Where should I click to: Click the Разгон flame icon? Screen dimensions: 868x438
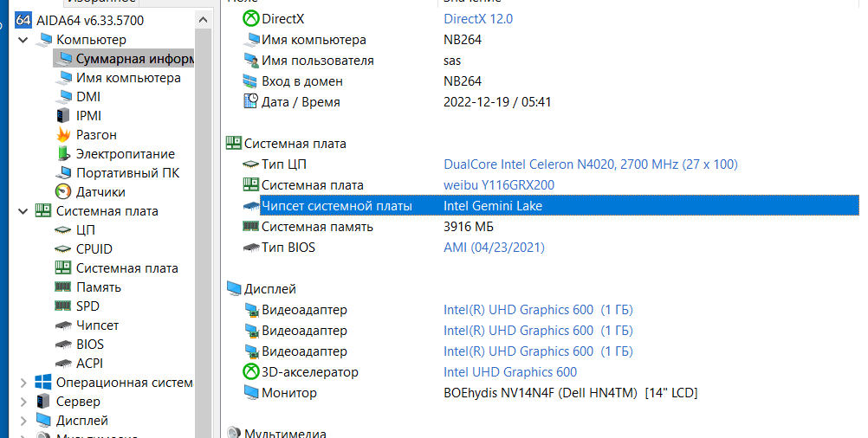pos(63,135)
